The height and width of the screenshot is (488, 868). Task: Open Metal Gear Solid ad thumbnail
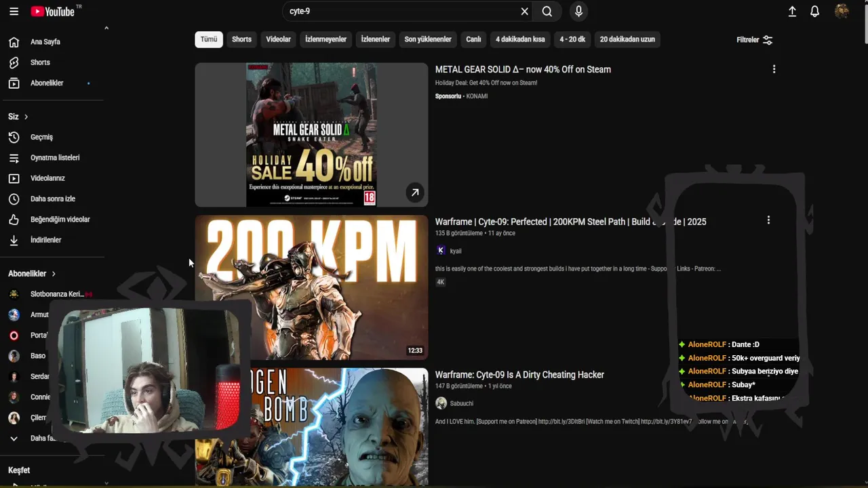coord(311,135)
